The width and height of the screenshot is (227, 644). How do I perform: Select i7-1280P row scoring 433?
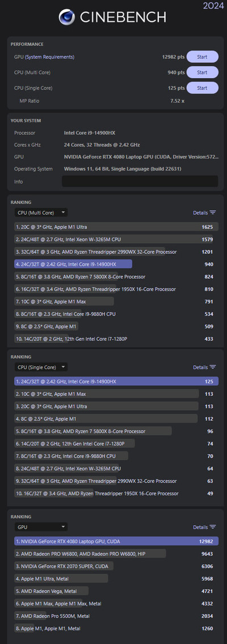116,339
